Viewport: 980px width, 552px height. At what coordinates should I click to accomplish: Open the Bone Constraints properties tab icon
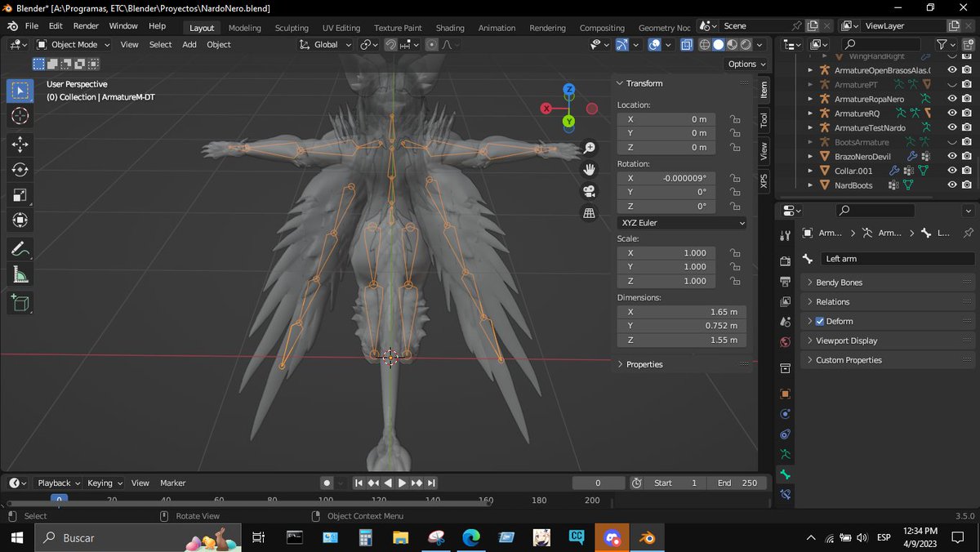[786, 494]
